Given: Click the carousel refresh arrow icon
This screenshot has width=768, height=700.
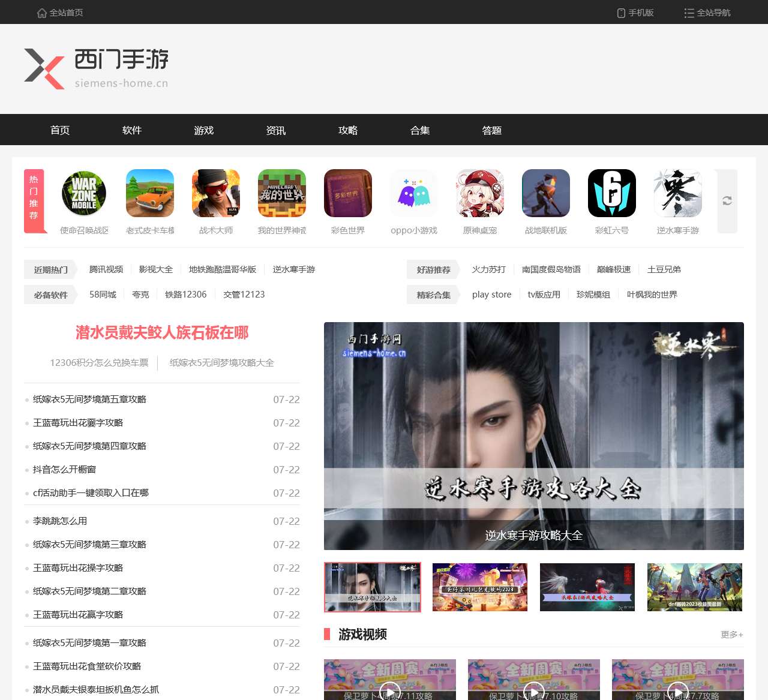Looking at the screenshot, I should point(727,202).
